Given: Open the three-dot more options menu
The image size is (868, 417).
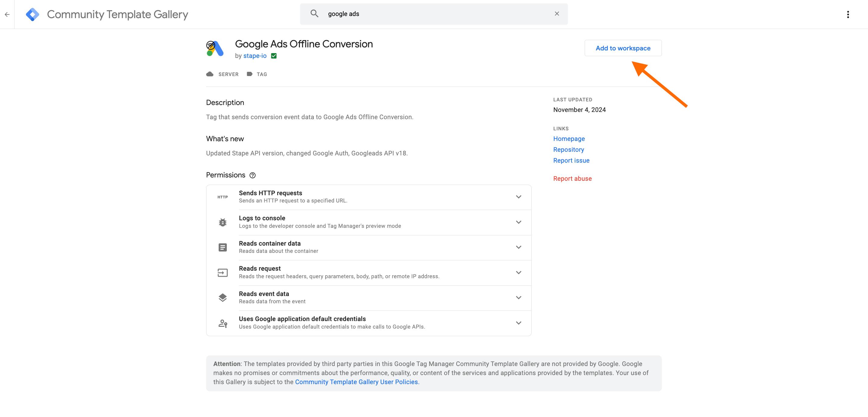Looking at the screenshot, I should (848, 14).
